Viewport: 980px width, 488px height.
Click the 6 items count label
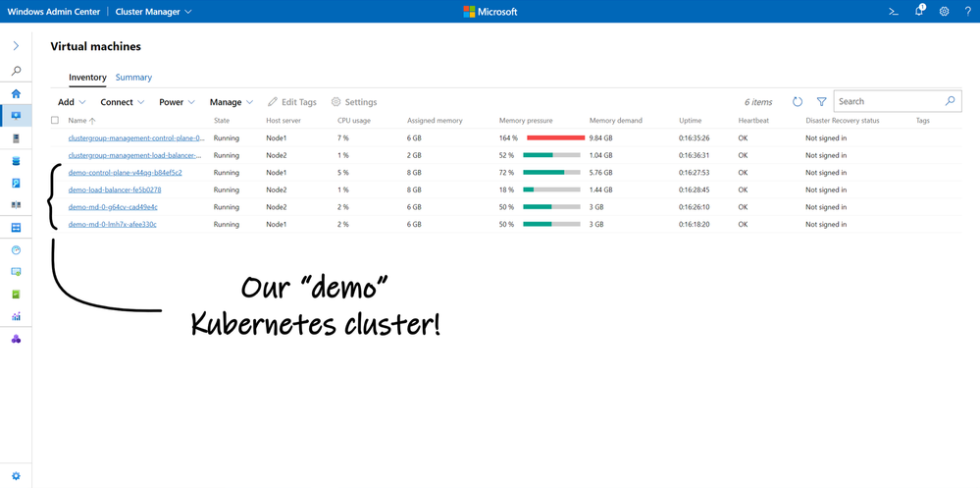pyautogui.click(x=758, y=102)
